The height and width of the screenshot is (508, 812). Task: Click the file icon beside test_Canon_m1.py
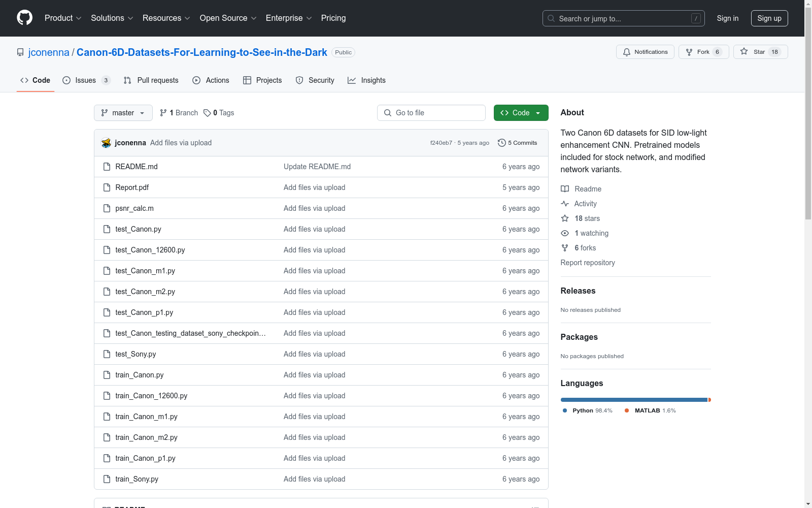click(107, 271)
